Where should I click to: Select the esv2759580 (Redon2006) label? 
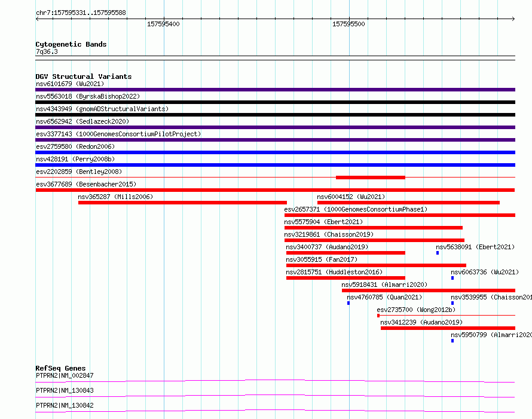(x=75, y=146)
